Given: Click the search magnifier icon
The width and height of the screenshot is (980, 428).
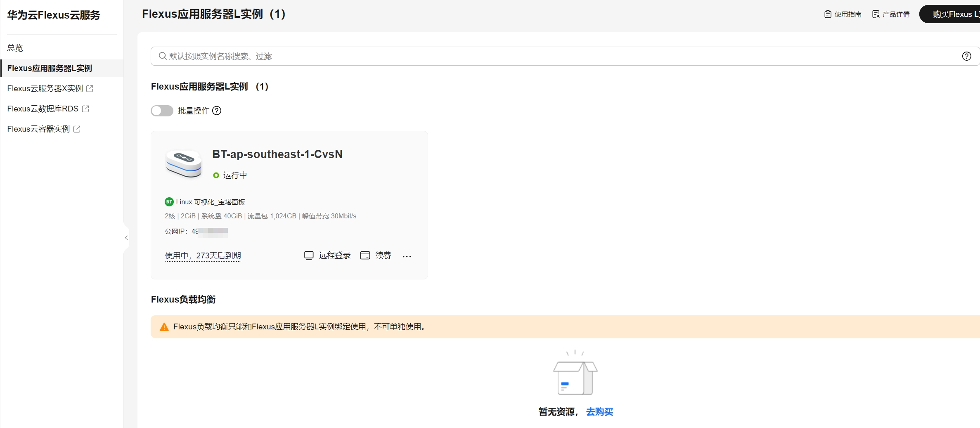Looking at the screenshot, I should [x=163, y=56].
